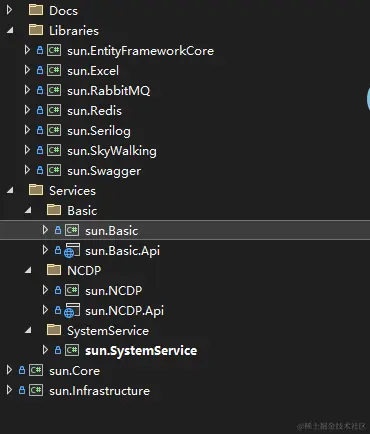
Task: Select the Docs folder label
Action: coord(63,11)
